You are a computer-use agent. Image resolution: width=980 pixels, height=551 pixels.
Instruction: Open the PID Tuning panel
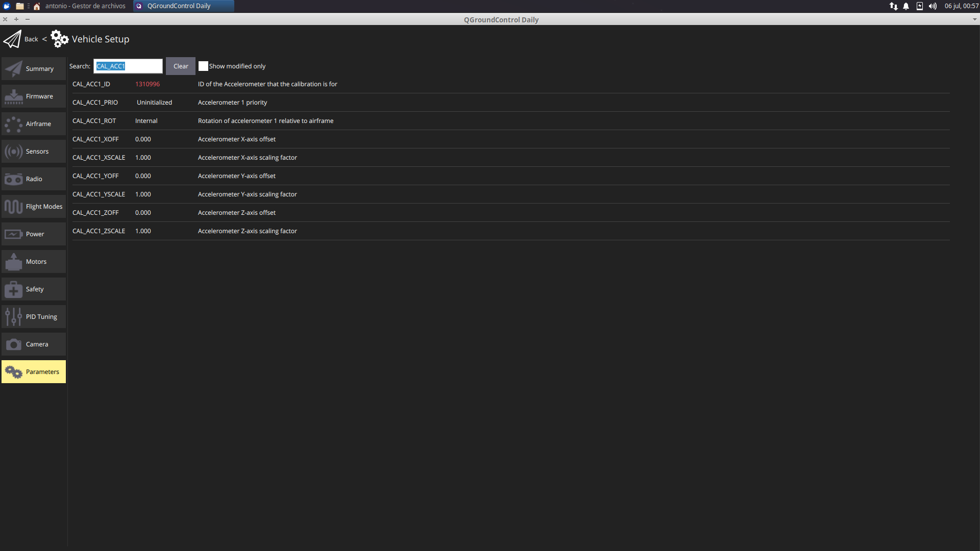coord(33,316)
